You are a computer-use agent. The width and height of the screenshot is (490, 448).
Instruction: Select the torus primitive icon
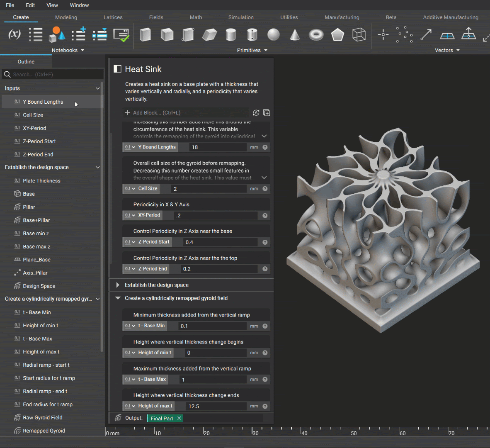click(316, 35)
